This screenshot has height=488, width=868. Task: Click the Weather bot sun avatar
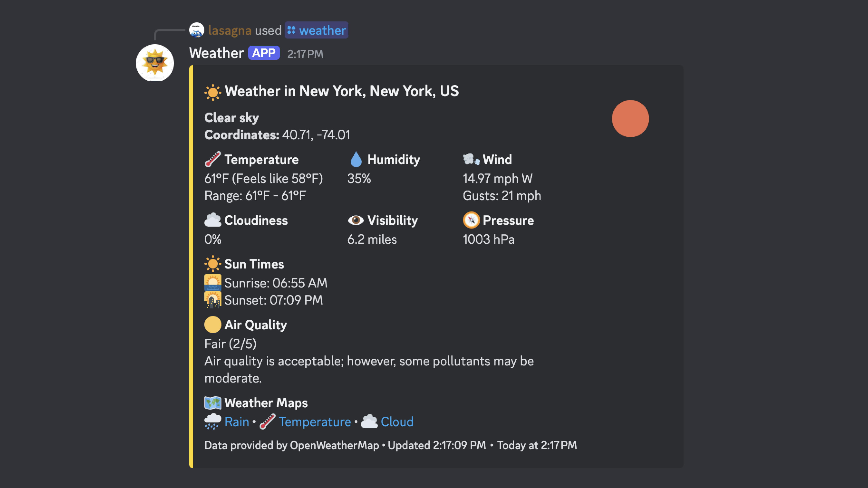(x=155, y=63)
